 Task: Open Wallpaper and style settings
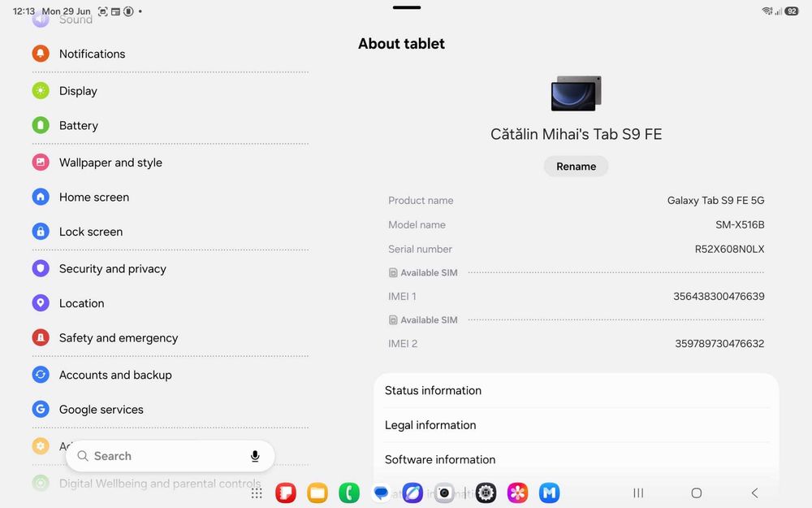click(x=170, y=163)
